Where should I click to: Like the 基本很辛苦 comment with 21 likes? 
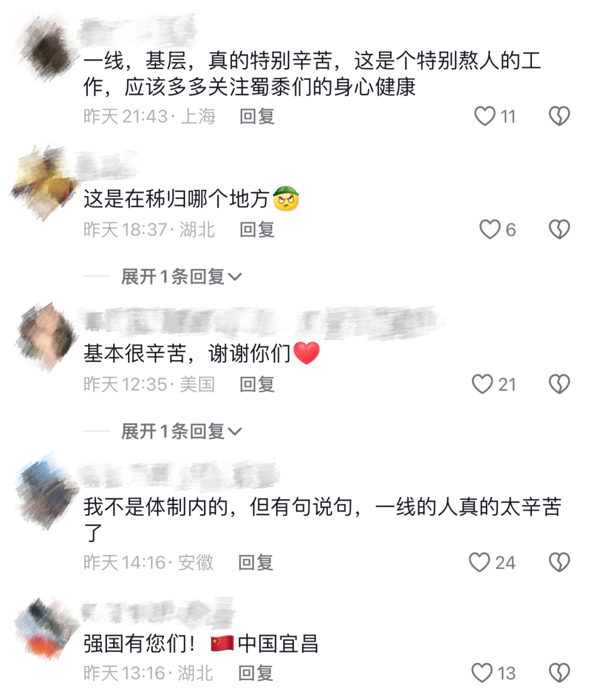(x=482, y=384)
